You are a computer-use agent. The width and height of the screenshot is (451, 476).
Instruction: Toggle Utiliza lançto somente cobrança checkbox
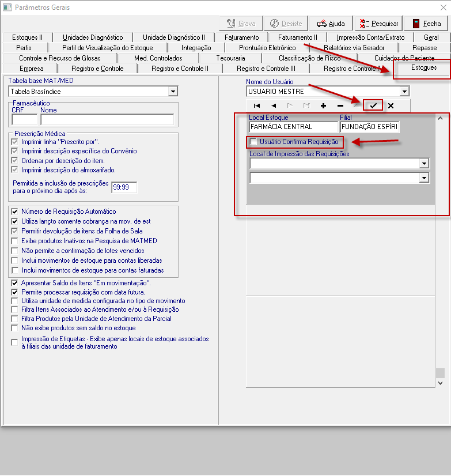[x=14, y=221]
